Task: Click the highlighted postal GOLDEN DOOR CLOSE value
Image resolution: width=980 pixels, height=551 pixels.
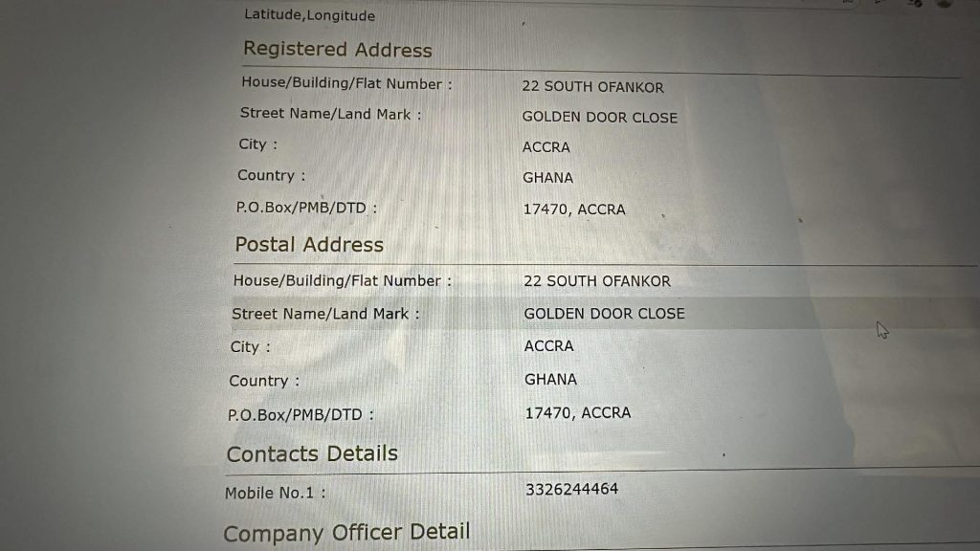Action: (x=604, y=314)
